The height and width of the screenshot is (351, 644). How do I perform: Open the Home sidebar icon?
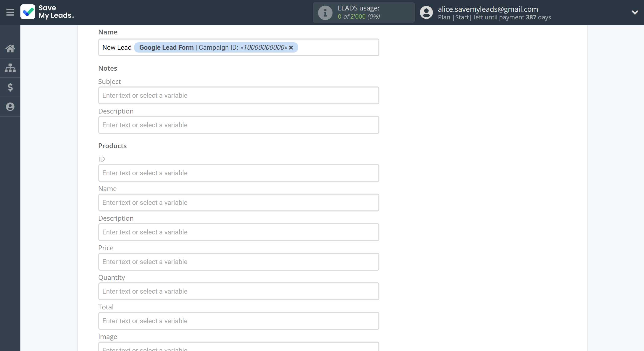click(x=10, y=48)
